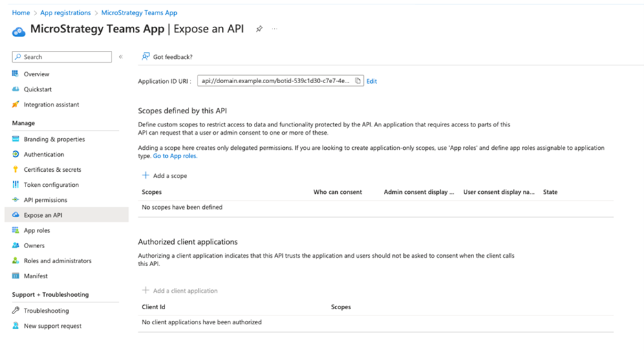The width and height of the screenshot is (644, 356).
Task: Open API permissions page
Action: (x=45, y=200)
